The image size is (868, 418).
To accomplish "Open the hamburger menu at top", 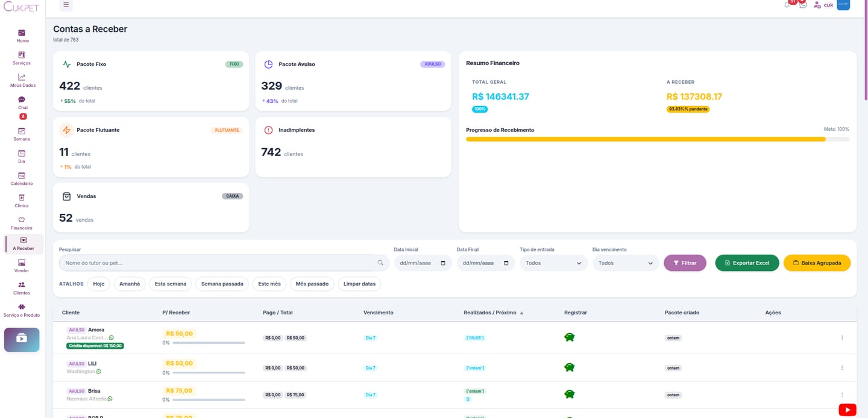I will (66, 5).
